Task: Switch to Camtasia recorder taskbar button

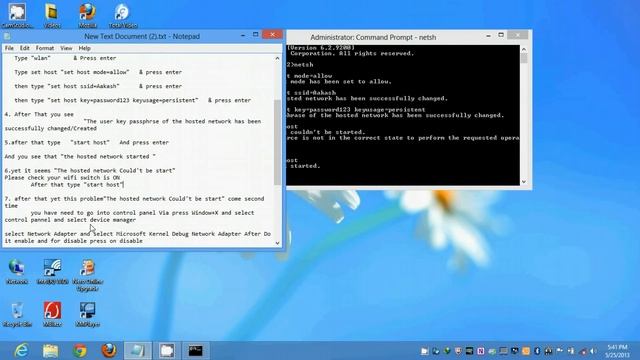Action: click(x=167, y=351)
